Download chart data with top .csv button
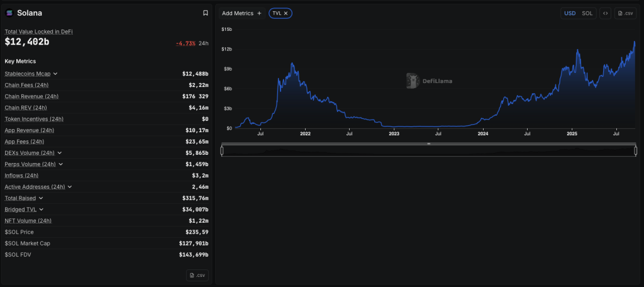This screenshot has height=287, width=644. (626, 13)
